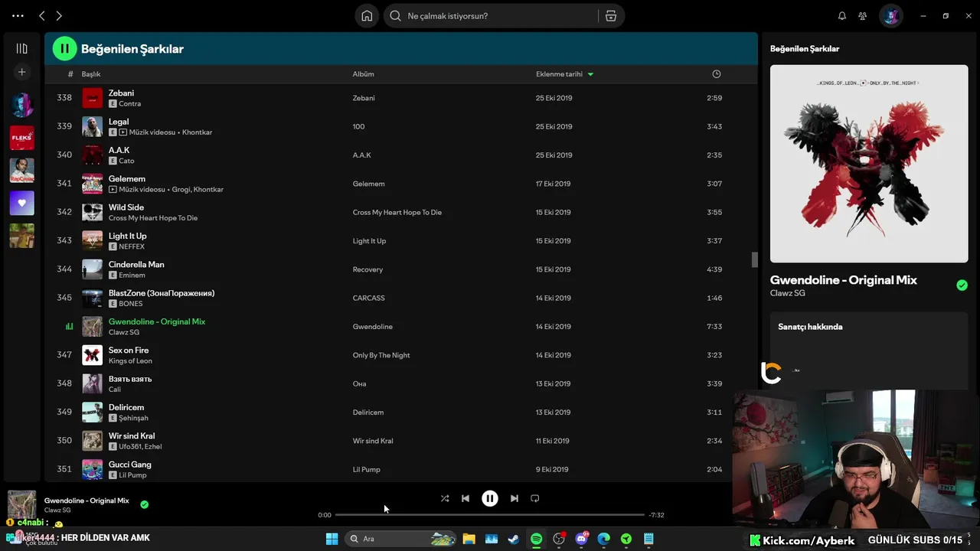Screen dimensions: 980x551
Task: Create a new playlist with the plus icon
Action: pos(21,72)
